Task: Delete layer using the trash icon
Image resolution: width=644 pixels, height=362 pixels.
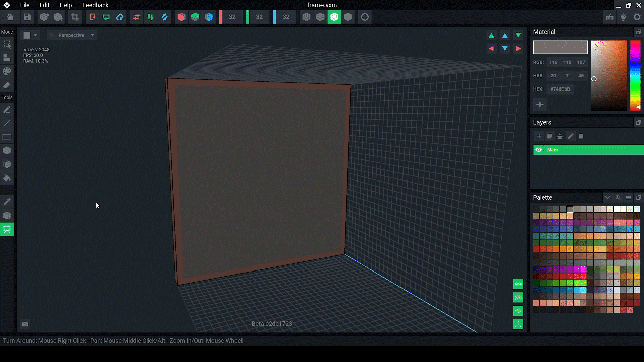Action: pos(581,136)
